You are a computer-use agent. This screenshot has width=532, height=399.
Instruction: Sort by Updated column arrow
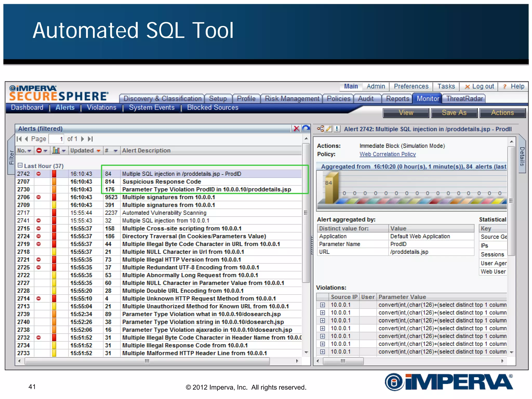(98, 151)
